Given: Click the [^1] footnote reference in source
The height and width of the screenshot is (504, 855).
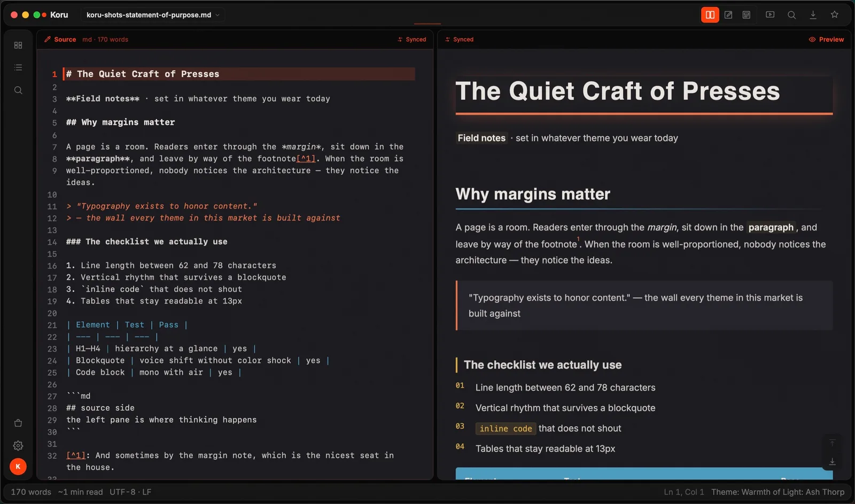Looking at the screenshot, I should [306, 159].
